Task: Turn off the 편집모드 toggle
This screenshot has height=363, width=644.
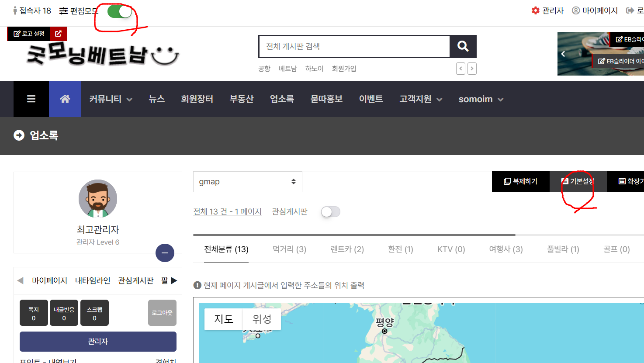Action: [120, 11]
